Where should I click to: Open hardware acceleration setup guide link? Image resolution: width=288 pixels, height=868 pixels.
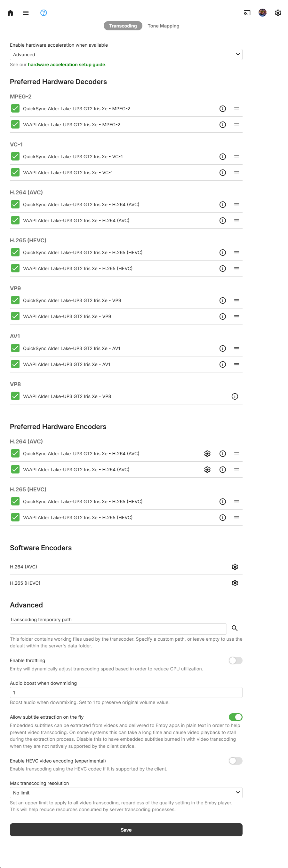tap(67, 65)
